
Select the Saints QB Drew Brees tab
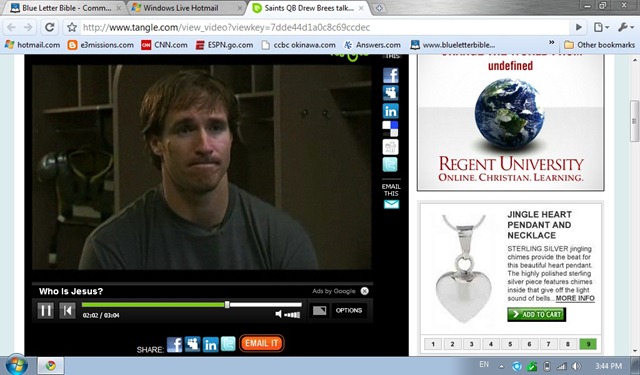point(309,8)
